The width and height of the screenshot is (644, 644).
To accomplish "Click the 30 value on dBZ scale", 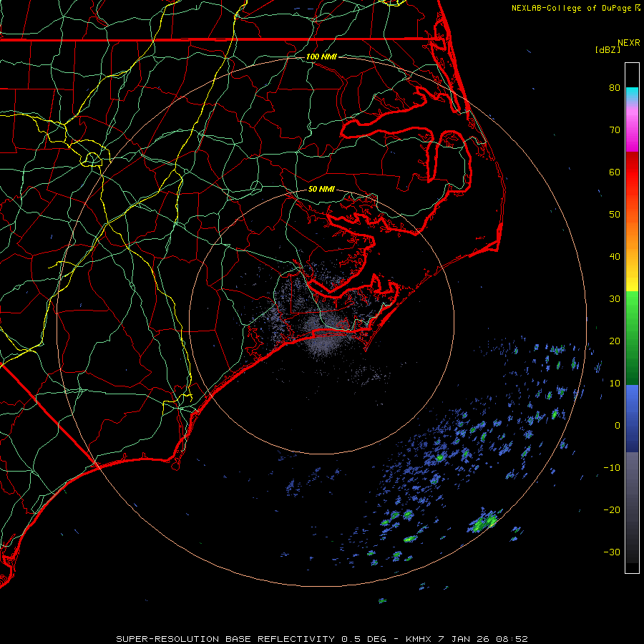I will 615,298.
